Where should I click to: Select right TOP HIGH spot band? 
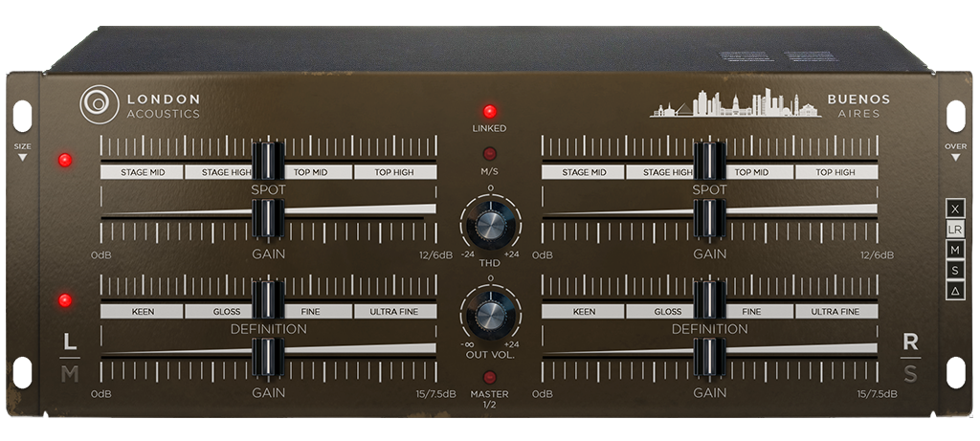(x=835, y=173)
